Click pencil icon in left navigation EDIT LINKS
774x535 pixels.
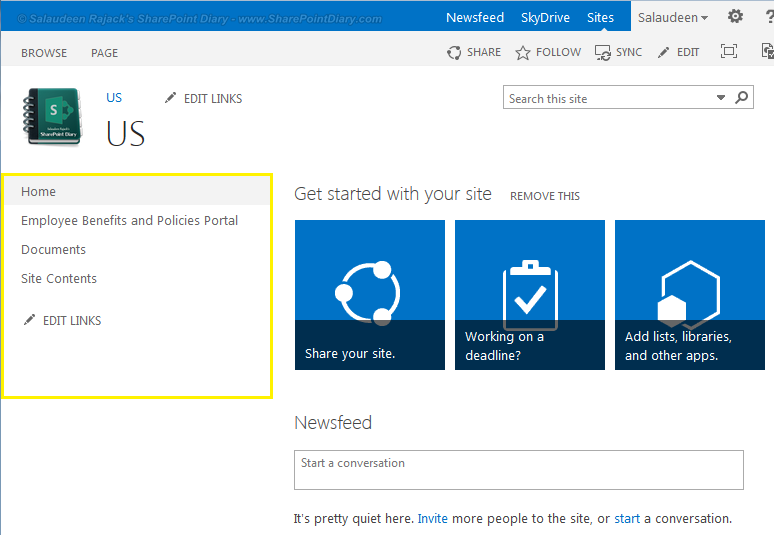pos(30,320)
